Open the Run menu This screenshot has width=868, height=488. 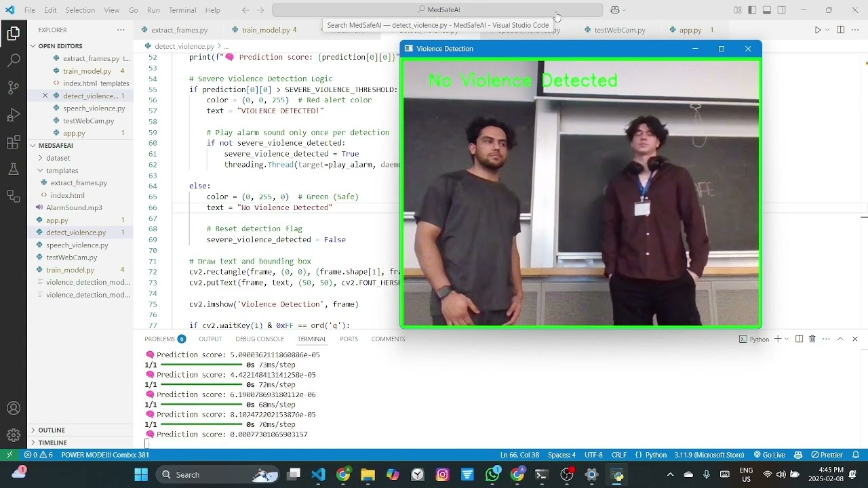pyautogui.click(x=153, y=10)
